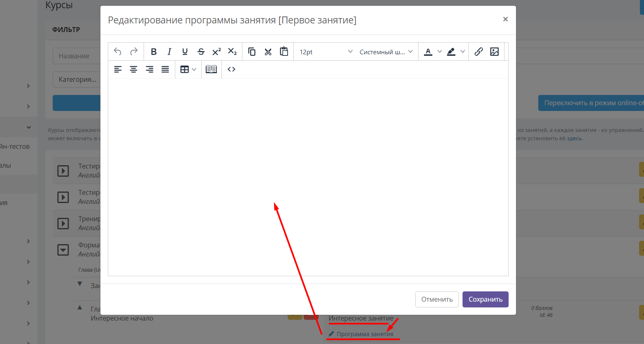Expand the second Тестир course row
Viewport: 644px width, 344px height.
[63, 197]
